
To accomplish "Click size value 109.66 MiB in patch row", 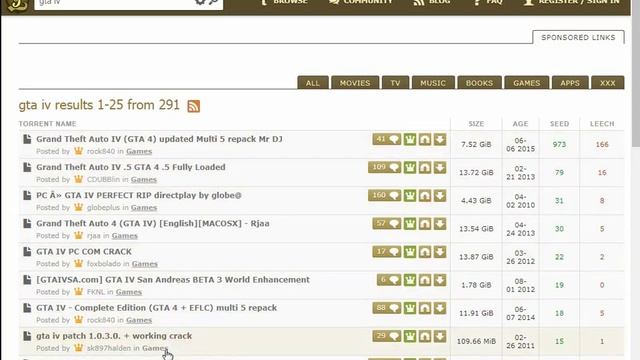I will tap(476, 341).
